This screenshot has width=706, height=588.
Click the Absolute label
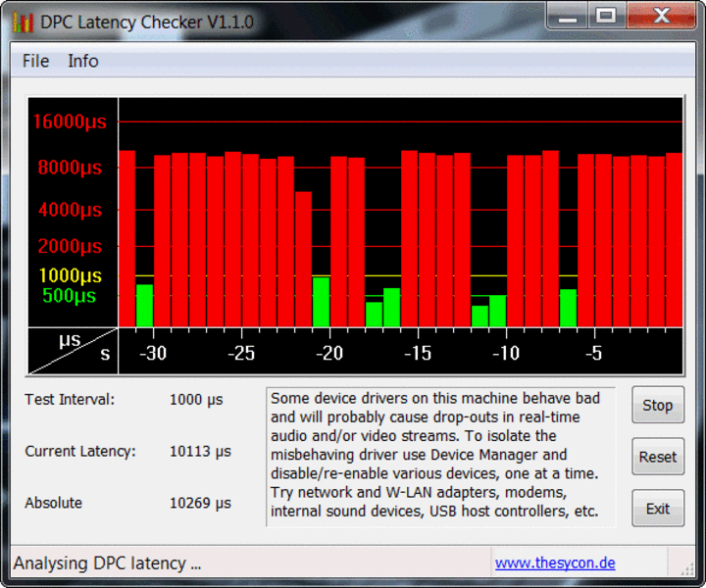tap(54, 503)
